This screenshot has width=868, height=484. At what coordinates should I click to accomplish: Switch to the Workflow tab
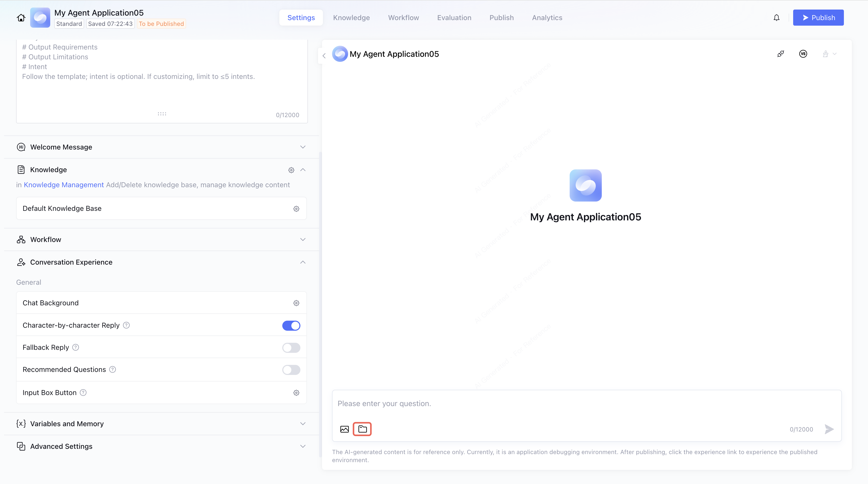(x=403, y=18)
